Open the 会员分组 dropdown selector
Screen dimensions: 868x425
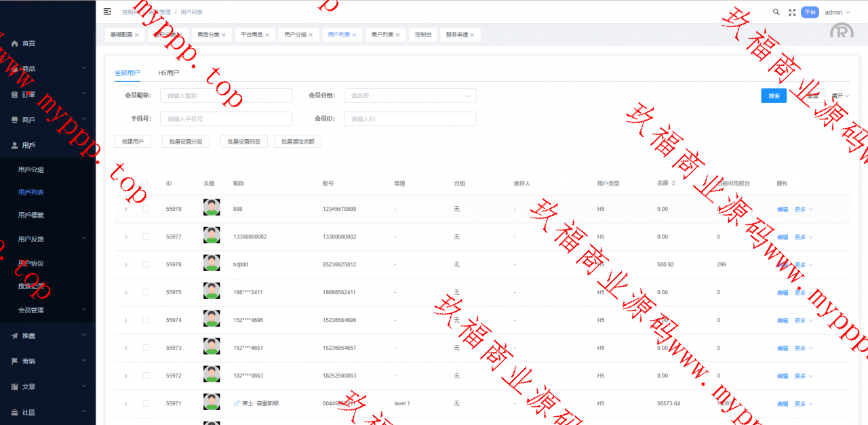[410, 96]
